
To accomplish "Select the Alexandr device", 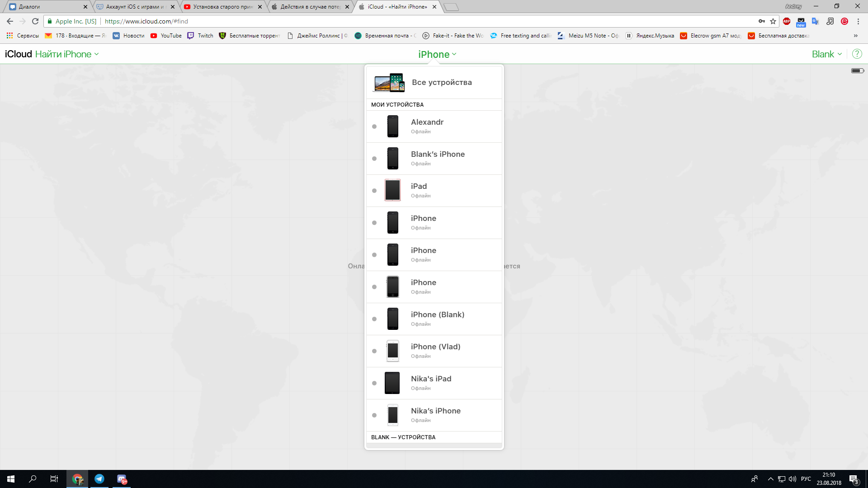I will click(434, 127).
